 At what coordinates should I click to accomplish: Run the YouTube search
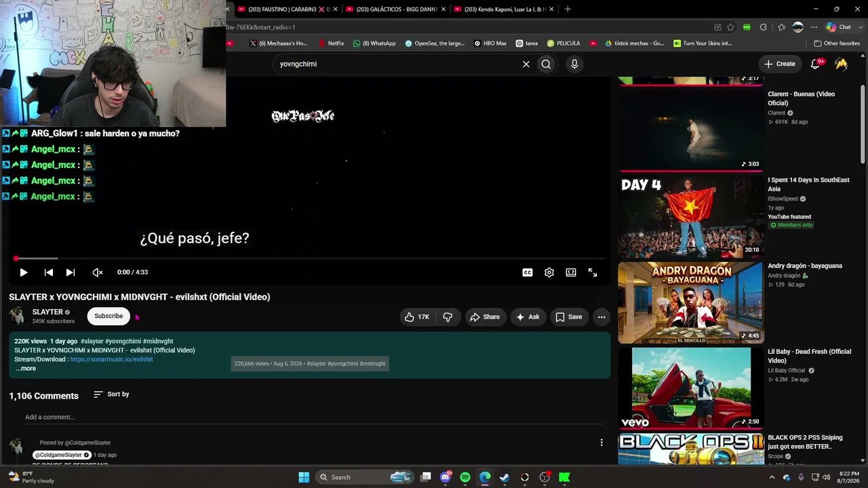546,64
